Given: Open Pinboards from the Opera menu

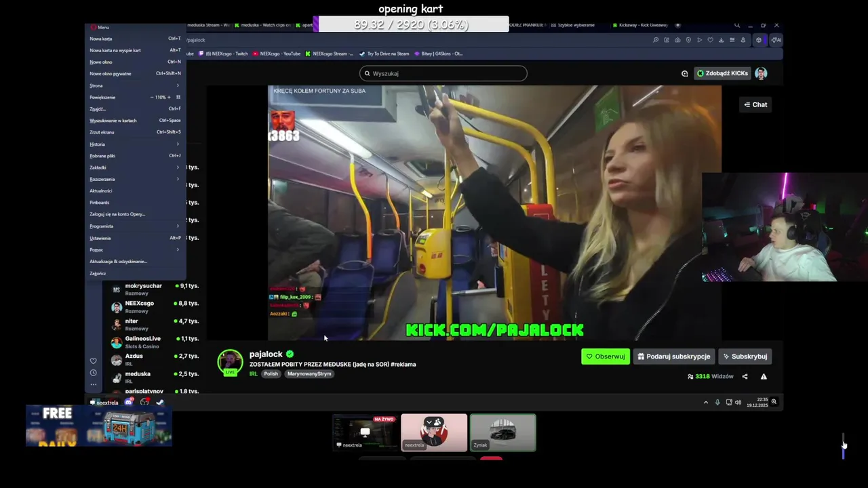Looking at the screenshot, I should (136, 203).
